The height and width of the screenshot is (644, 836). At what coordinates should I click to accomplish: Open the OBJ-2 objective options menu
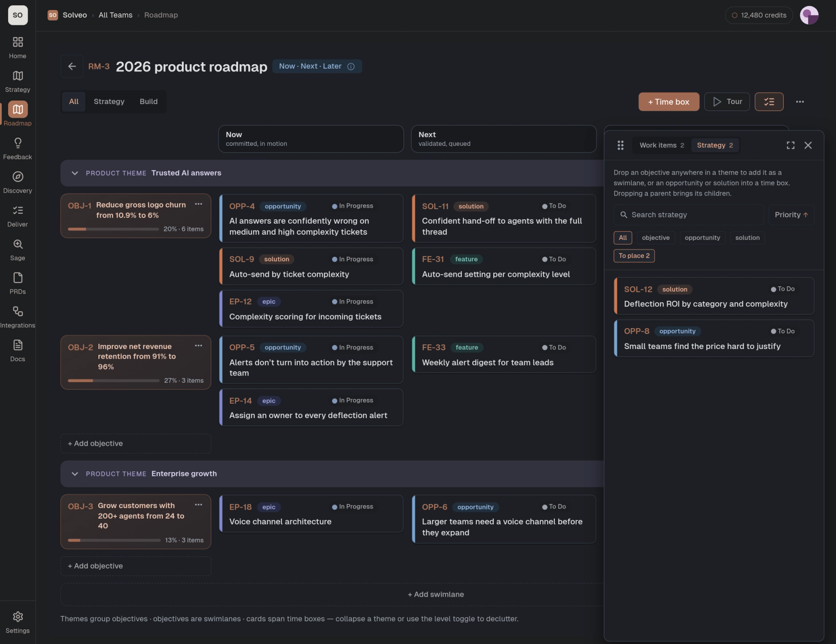click(199, 346)
